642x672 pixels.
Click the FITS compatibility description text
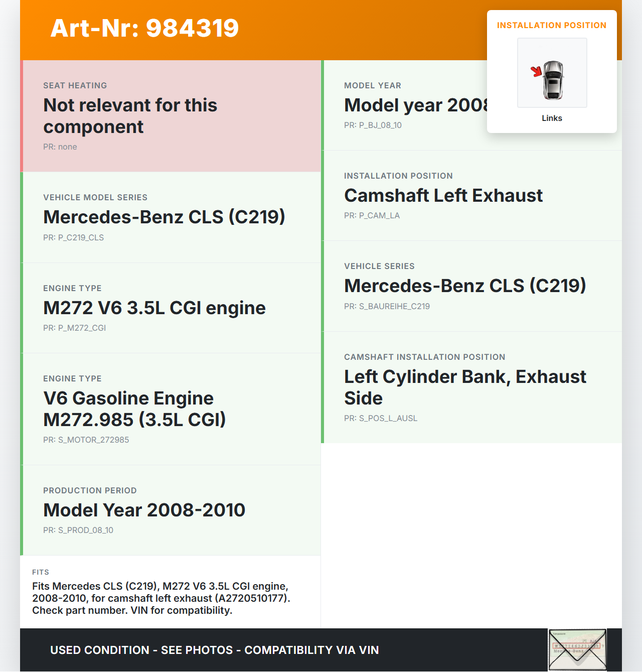click(161, 598)
